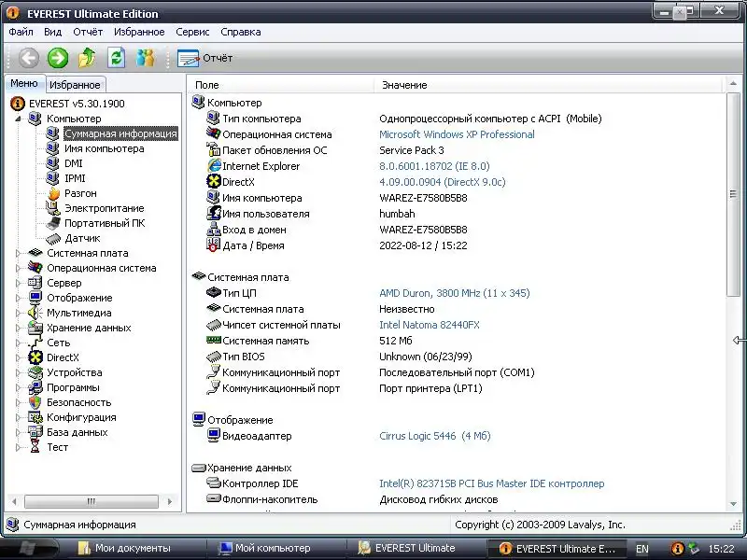Select the Тест hourglass icon
747x560 pixels.
(x=35, y=447)
